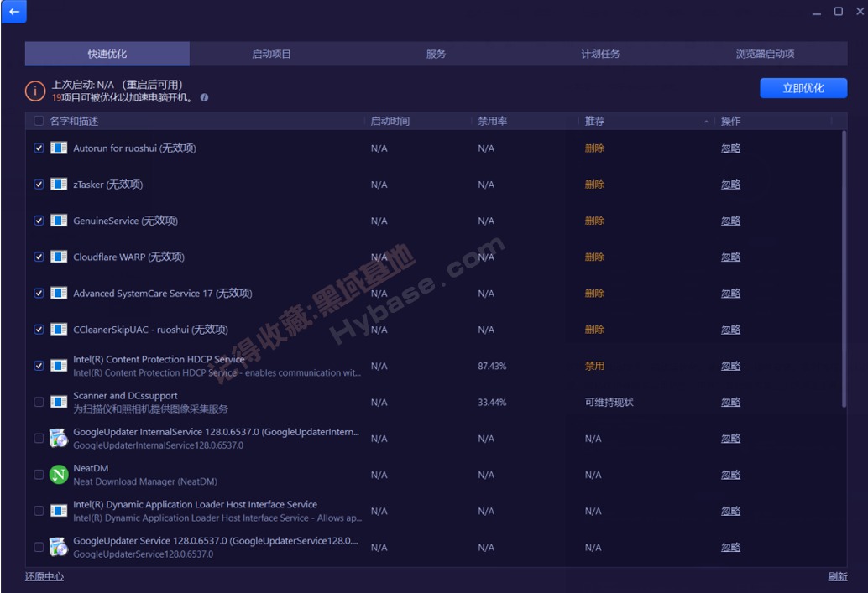The height and width of the screenshot is (593, 868).
Task: Uncheck the GenuineService checkbox
Action: pyautogui.click(x=39, y=221)
